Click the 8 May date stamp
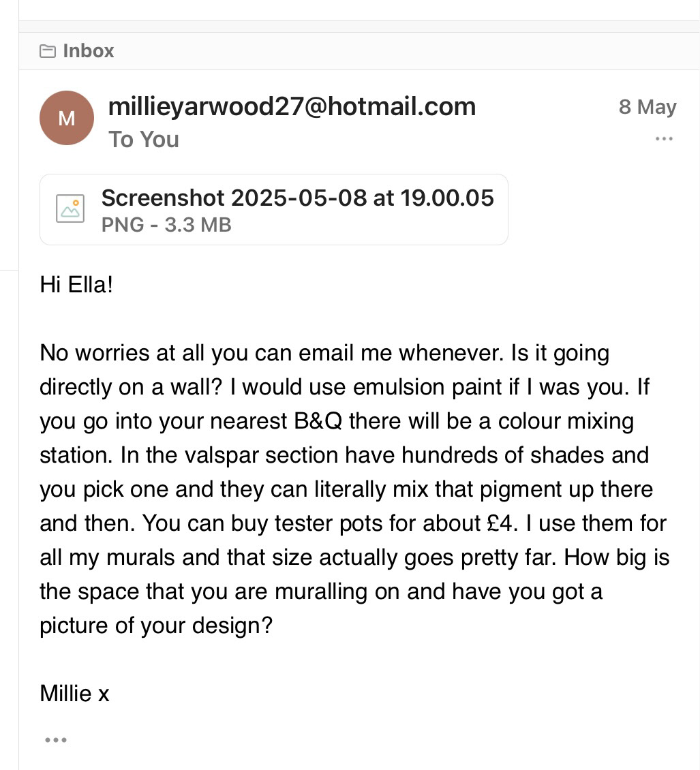The height and width of the screenshot is (770, 700). 647,108
